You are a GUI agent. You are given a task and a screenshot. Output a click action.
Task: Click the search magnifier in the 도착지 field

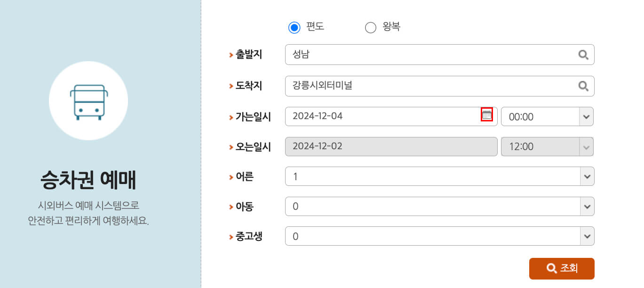coord(583,86)
